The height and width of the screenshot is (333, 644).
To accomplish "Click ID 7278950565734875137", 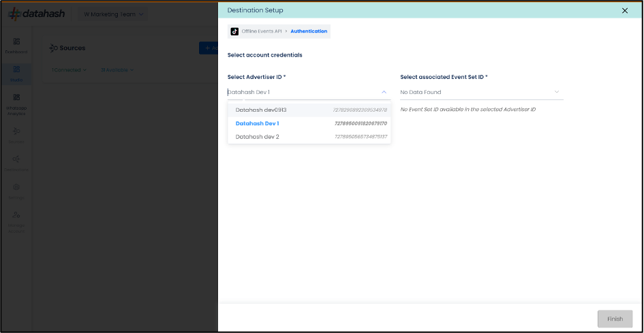I will tap(361, 137).
